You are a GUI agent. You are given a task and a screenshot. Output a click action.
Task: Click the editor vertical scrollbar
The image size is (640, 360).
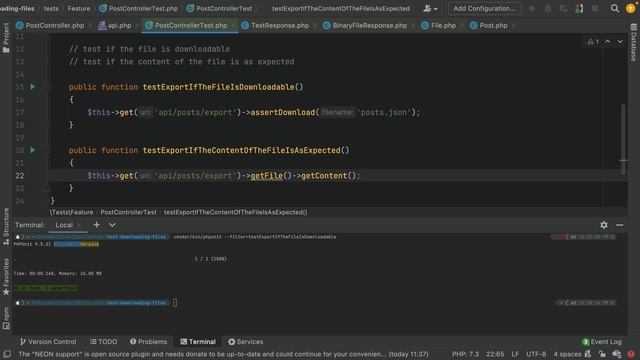pos(623,139)
